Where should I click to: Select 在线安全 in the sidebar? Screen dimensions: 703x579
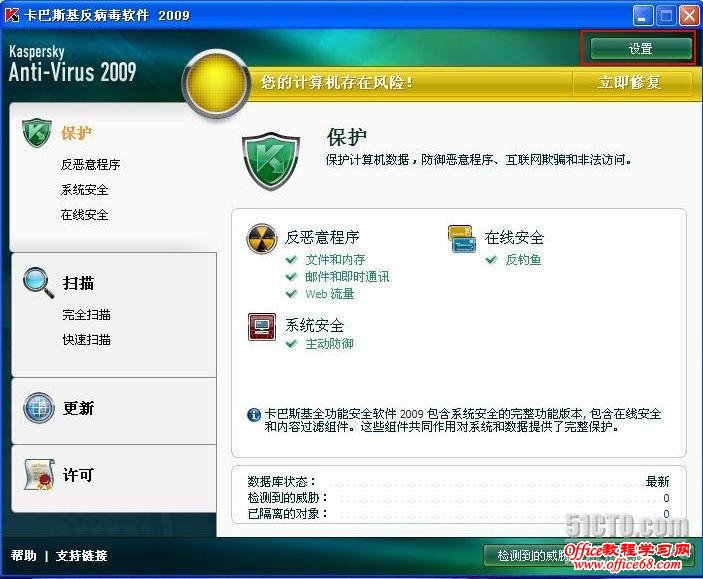coord(84,215)
